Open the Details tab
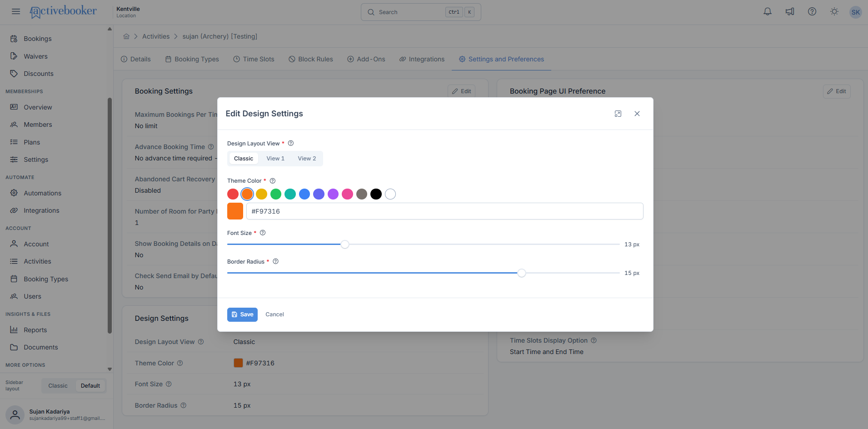 [x=135, y=59]
